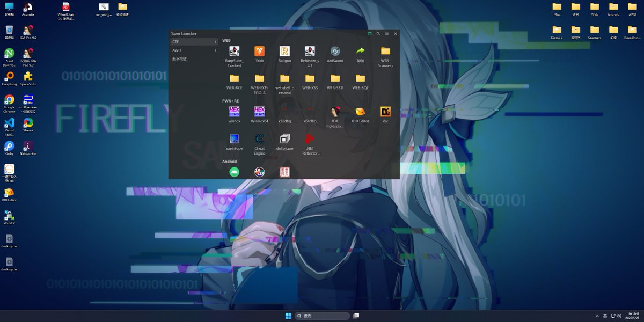Open the WEB-SSTI folder
The width and height of the screenshot is (644, 322).
[335, 78]
